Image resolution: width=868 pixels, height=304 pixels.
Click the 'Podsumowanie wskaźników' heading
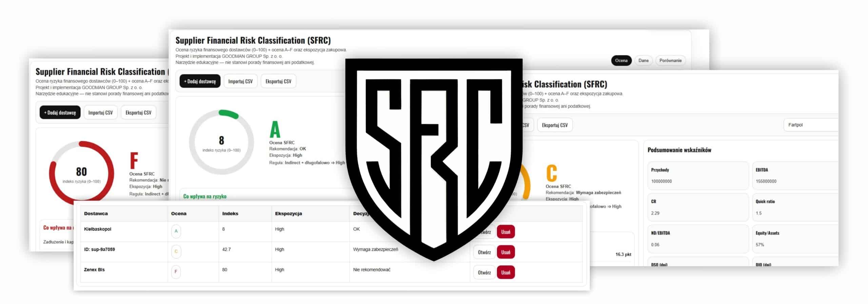coord(679,150)
